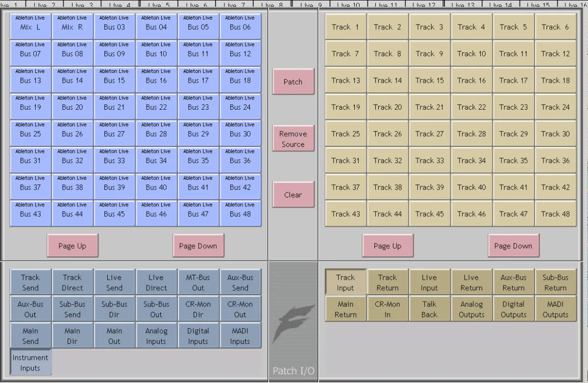The width and height of the screenshot is (588, 383).
Task: Select source Bus 27
Action: coord(114,133)
